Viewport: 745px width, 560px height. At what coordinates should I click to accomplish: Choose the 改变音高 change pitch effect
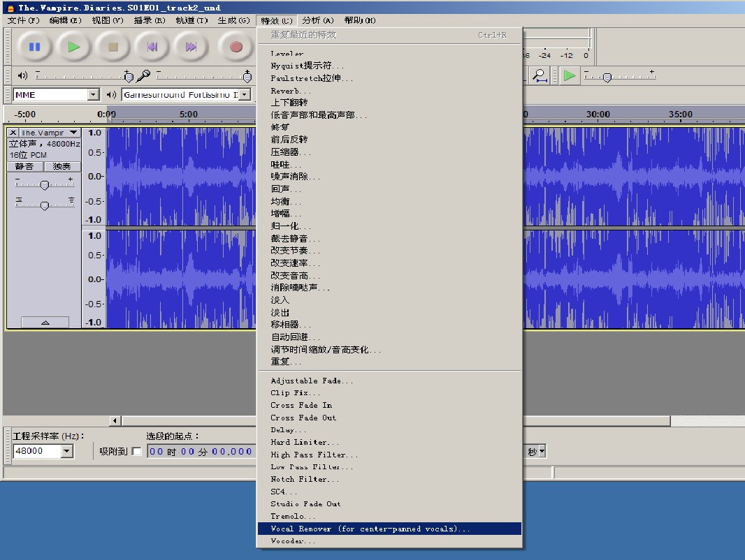click(x=389, y=275)
